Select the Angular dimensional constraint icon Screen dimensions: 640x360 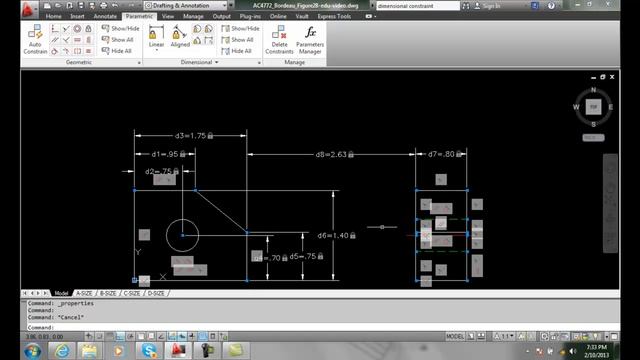(x=197, y=40)
